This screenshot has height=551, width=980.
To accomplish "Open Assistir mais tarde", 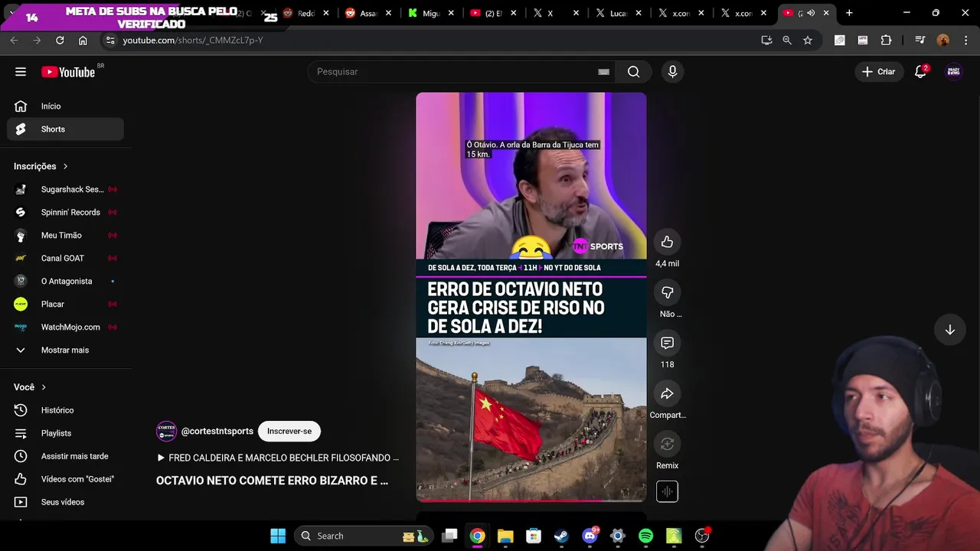I will [x=65, y=456].
